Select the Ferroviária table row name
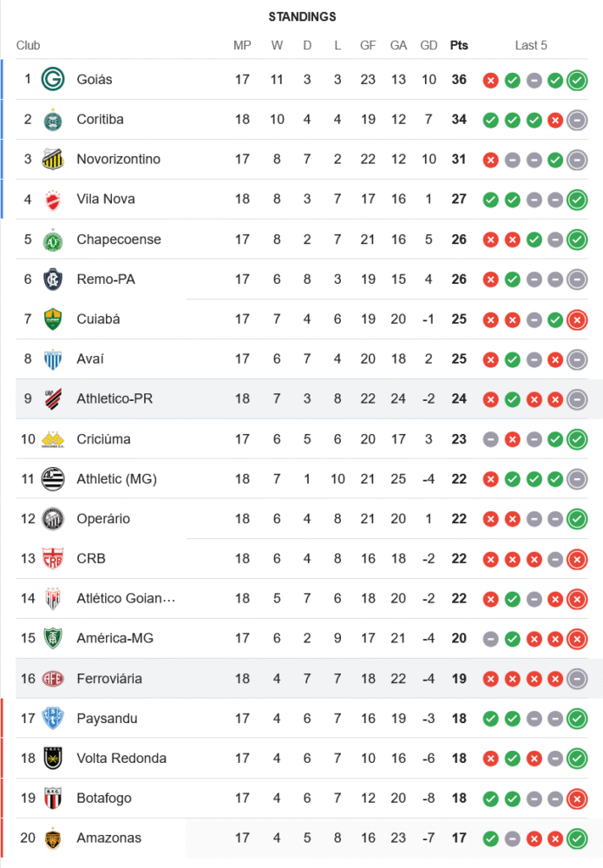This screenshot has width=603, height=868. [109, 679]
